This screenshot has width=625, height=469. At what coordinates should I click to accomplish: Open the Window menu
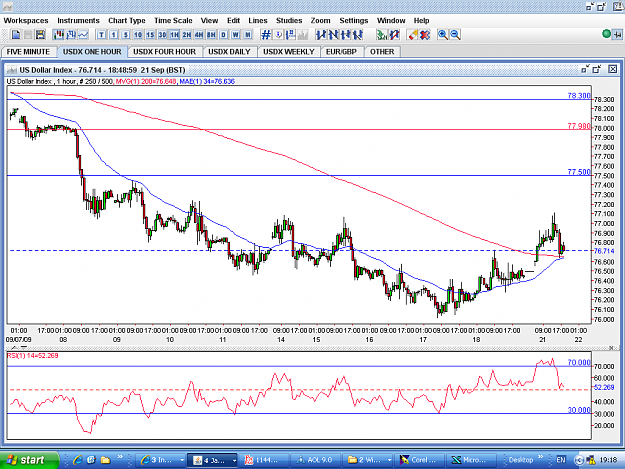point(391,21)
